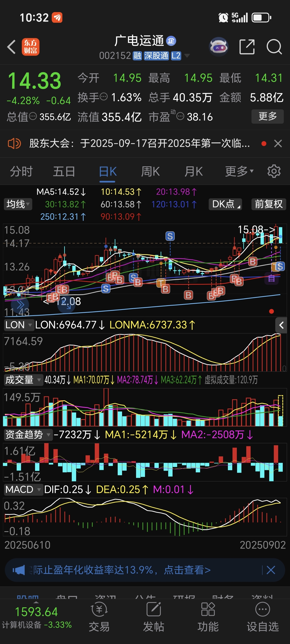This screenshot has height=644, width=290.
Task: Open the 成交量 indicator dropdown
Action: tap(23, 380)
